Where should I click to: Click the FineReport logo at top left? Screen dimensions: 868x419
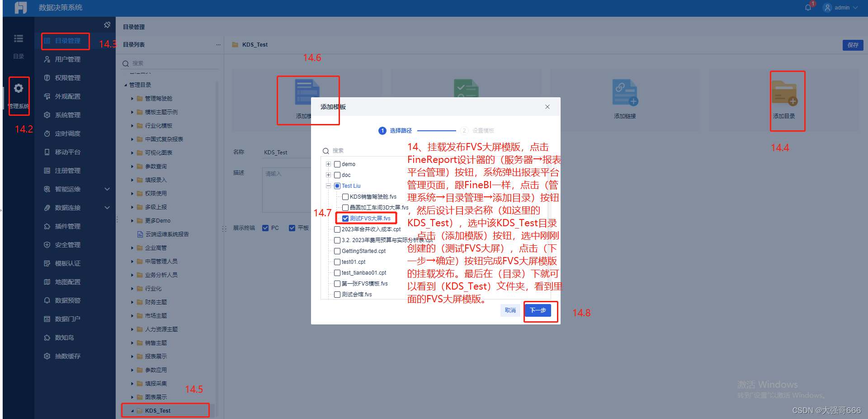(21, 8)
